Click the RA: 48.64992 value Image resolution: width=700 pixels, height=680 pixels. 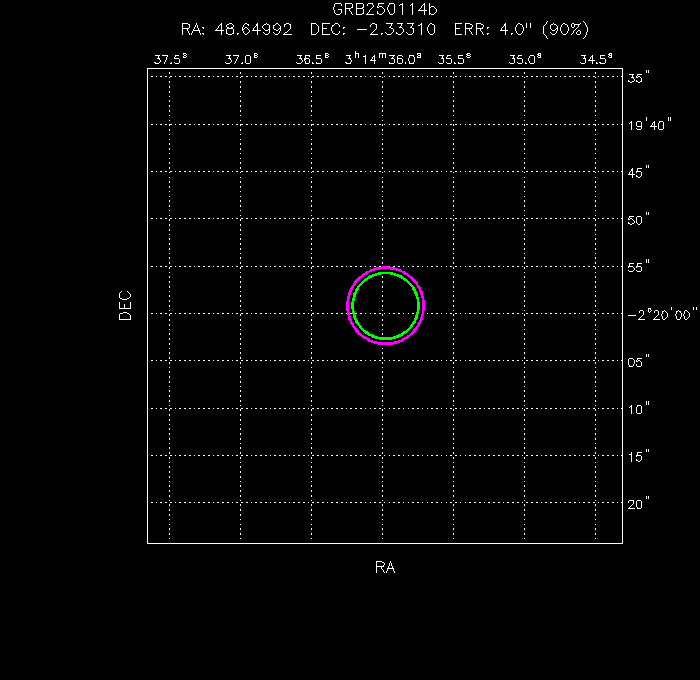tap(237, 29)
